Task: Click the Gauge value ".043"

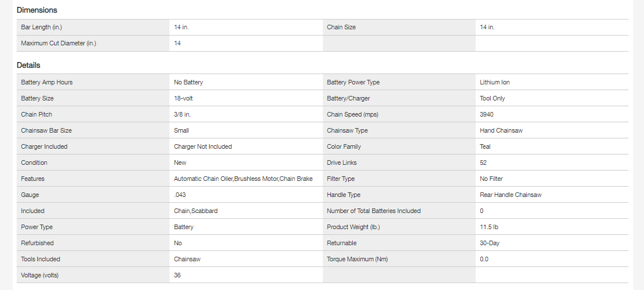Action: (179, 195)
